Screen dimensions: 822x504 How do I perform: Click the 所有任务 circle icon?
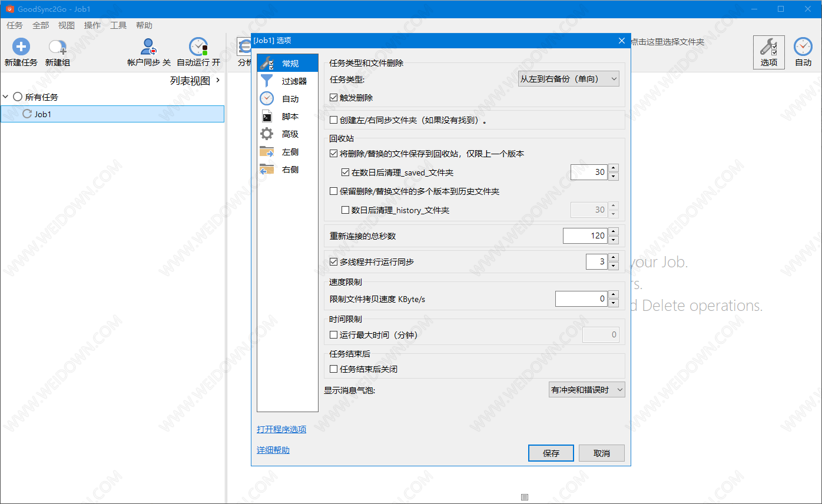pos(18,97)
